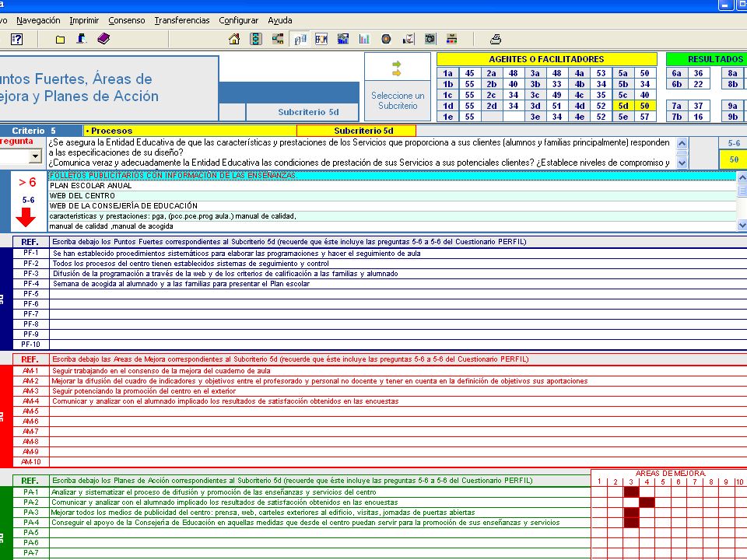Toggle the area 3 cell for PA-4
The image size is (747, 560).
coord(631,523)
